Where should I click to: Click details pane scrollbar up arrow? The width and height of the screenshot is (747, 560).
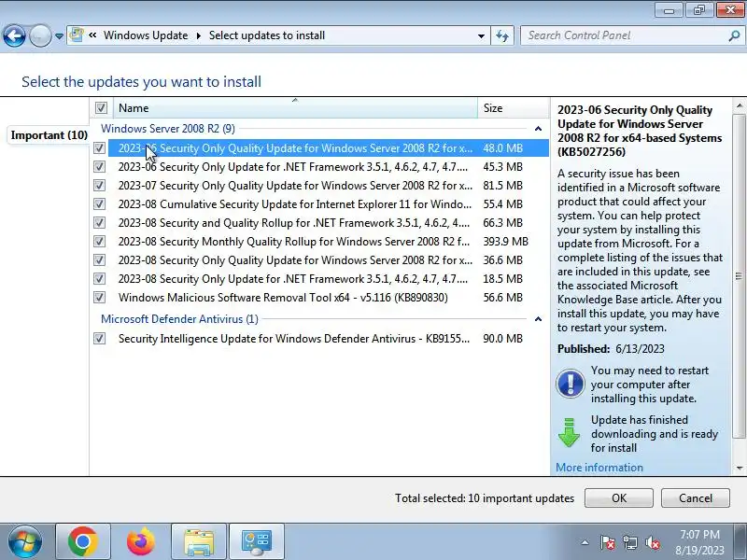coord(739,105)
